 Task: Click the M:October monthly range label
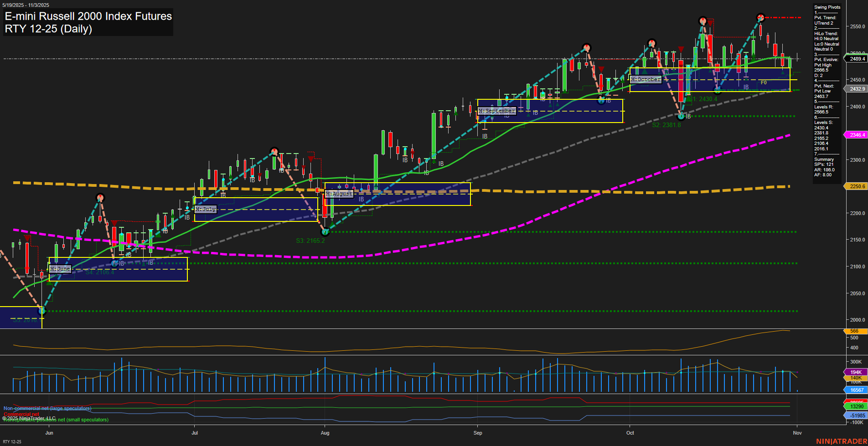pyautogui.click(x=645, y=79)
